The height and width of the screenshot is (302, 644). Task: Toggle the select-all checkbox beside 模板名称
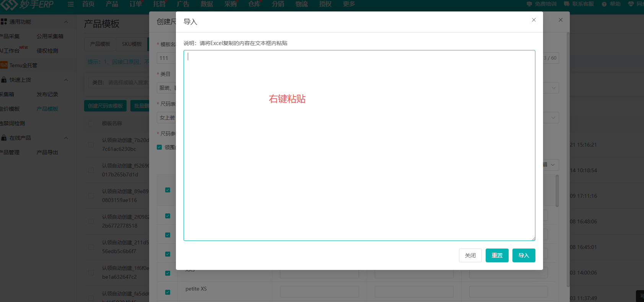[x=91, y=124]
